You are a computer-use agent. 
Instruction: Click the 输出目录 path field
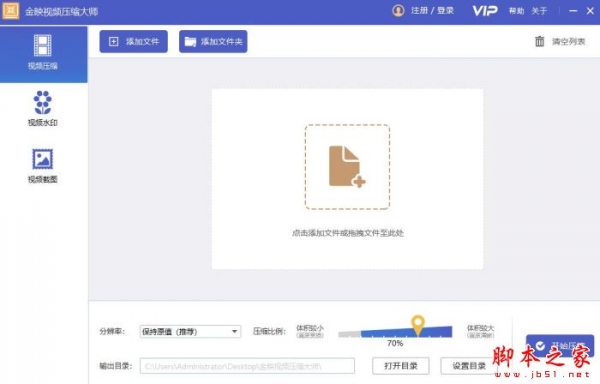(247, 366)
